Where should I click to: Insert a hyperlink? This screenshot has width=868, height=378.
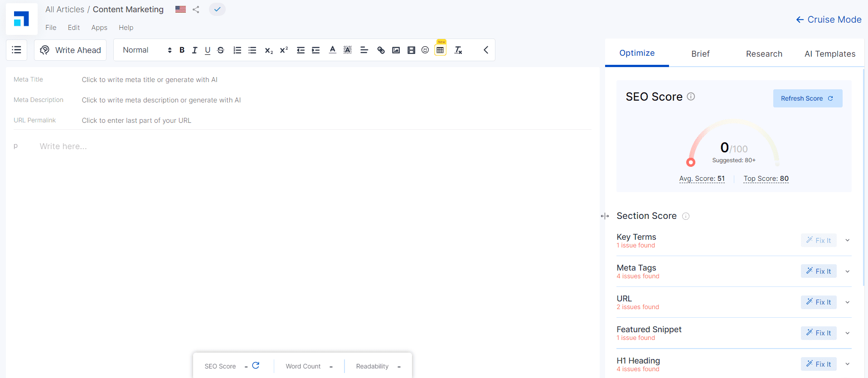[x=381, y=50]
